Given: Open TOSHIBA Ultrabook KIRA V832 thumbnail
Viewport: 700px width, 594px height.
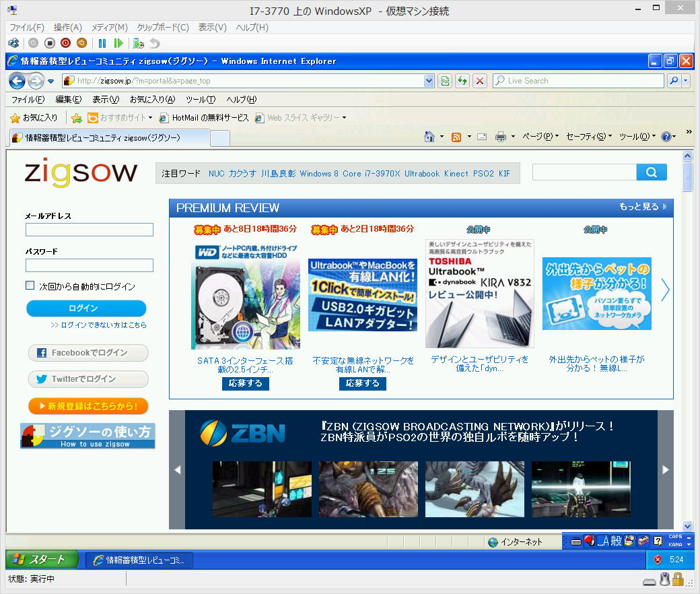Looking at the screenshot, I should click(480, 294).
